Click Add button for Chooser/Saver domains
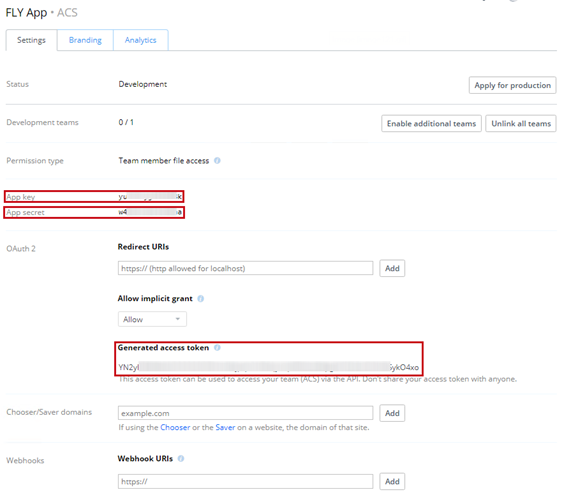The width and height of the screenshot is (571, 492). (392, 413)
